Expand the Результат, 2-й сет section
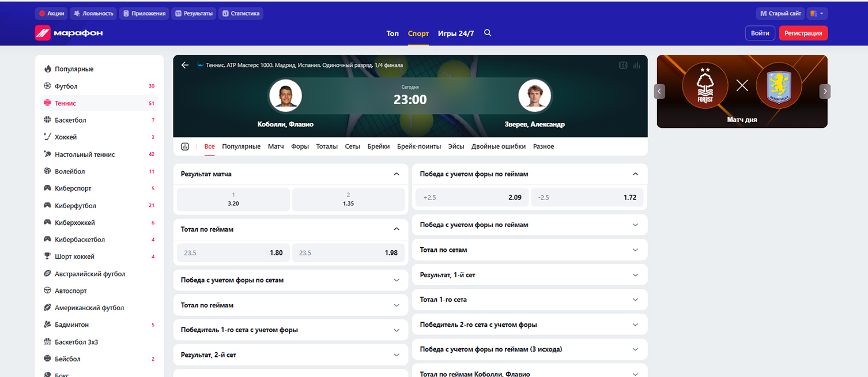 291,355
